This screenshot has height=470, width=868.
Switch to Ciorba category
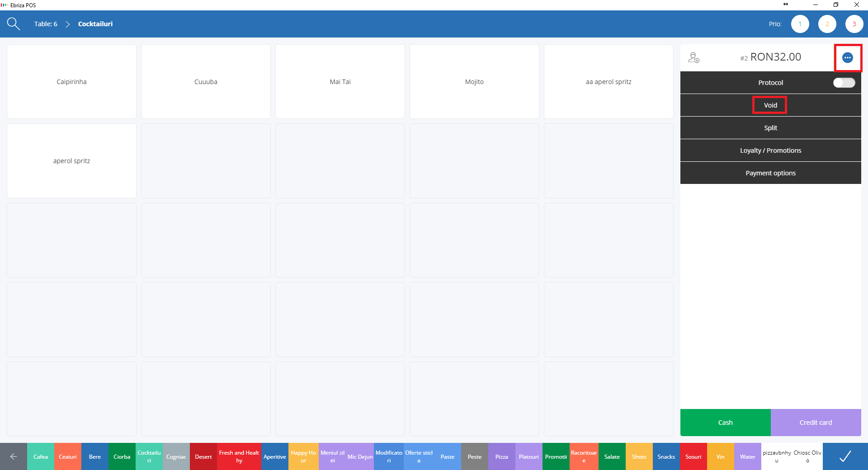[x=122, y=456]
